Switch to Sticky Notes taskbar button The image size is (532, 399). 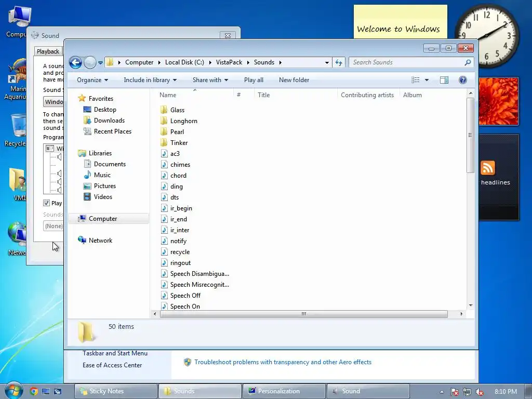pyautogui.click(x=116, y=391)
